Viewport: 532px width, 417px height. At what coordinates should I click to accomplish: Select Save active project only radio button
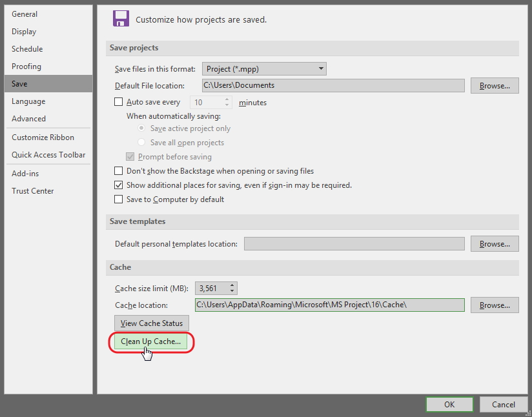point(141,128)
